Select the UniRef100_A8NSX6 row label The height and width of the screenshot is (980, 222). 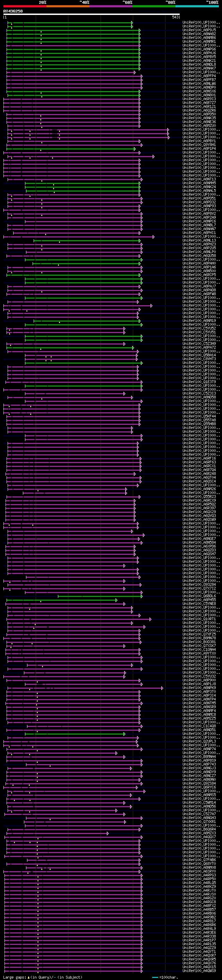[x=199, y=91]
